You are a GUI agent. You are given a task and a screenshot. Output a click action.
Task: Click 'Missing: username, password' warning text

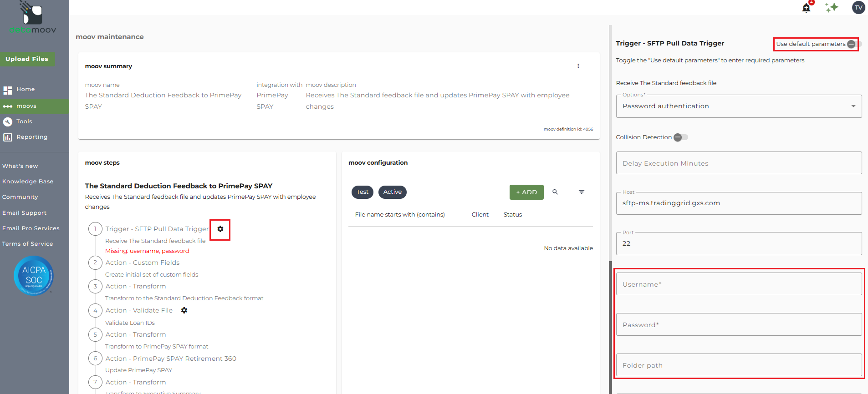point(147,251)
